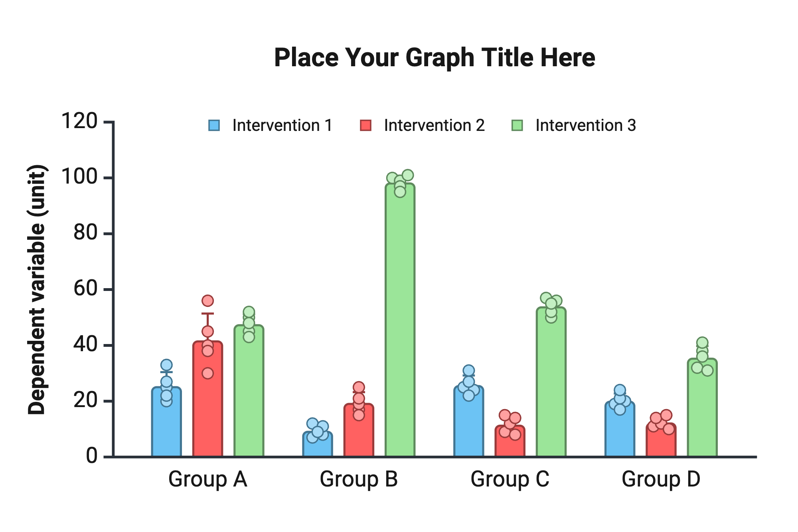The width and height of the screenshot is (798, 532).
Task: Click the Group D axis label
Action: click(x=661, y=479)
